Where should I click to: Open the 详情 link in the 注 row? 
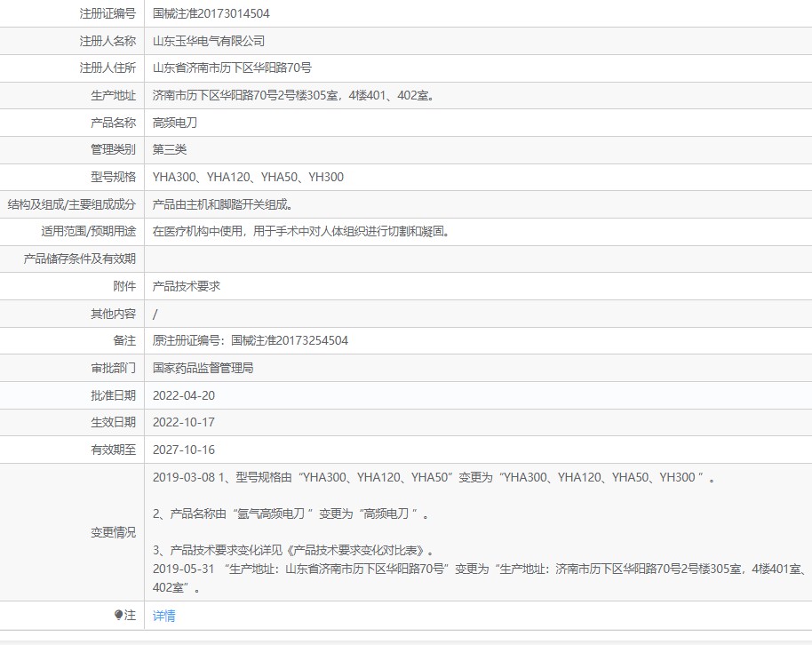[163, 616]
